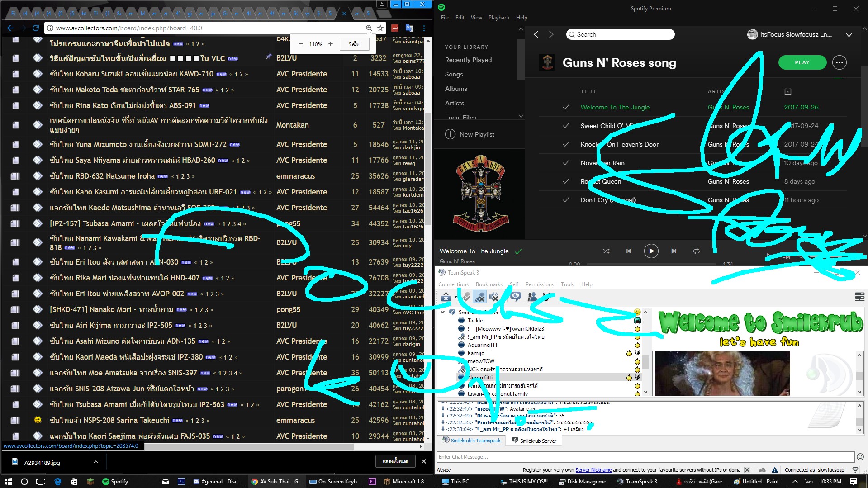Image resolution: width=868 pixels, height=488 pixels.
Task: Open the playlist more options ellipsis
Action: (x=839, y=62)
